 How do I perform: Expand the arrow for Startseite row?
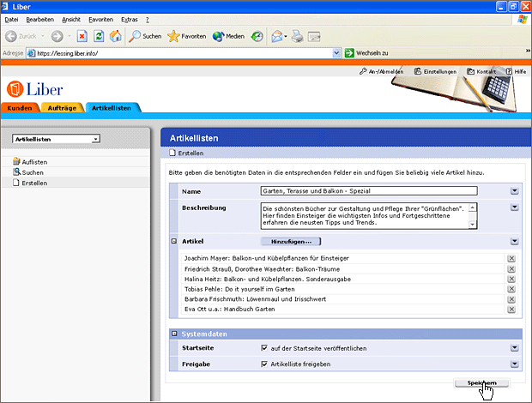pos(514,348)
